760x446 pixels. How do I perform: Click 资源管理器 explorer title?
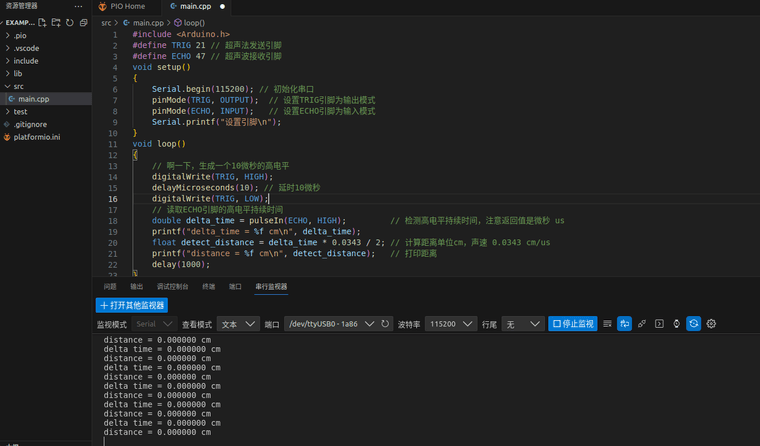[21, 6]
